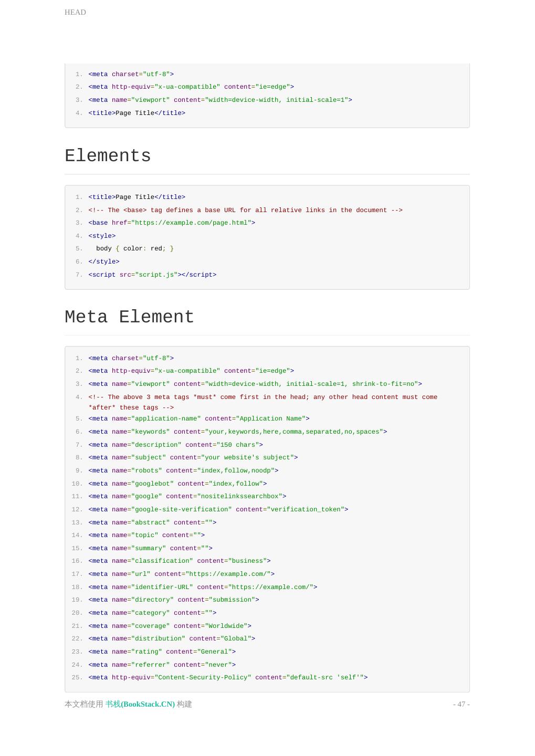
Task: Click the application-name meta line
Action: (198, 418)
